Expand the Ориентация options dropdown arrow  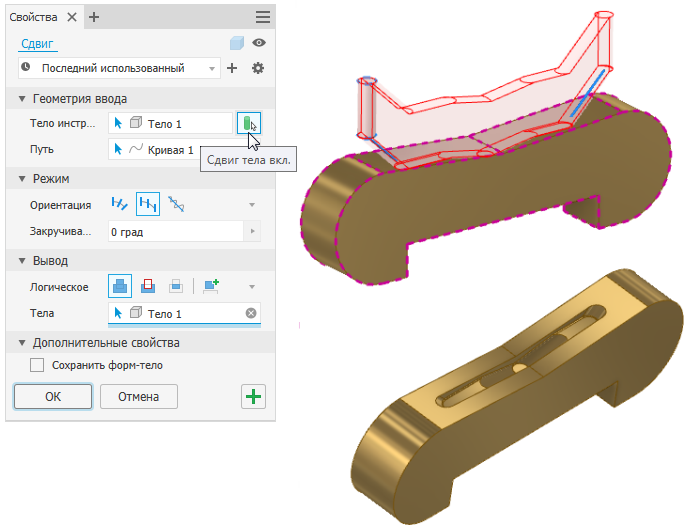pos(252,205)
